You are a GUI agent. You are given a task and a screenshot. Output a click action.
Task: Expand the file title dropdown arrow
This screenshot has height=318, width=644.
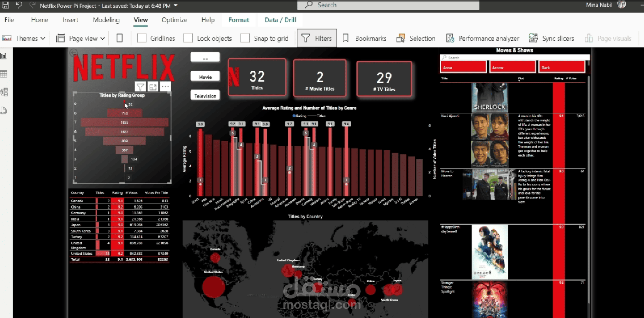(x=176, y=5)
